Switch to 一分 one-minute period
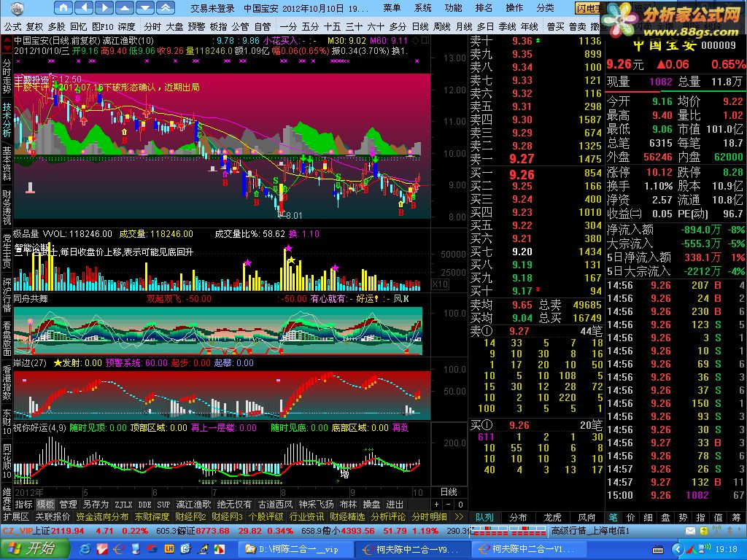The height and width of the screenshot is (560, 747). pos(288,27)
